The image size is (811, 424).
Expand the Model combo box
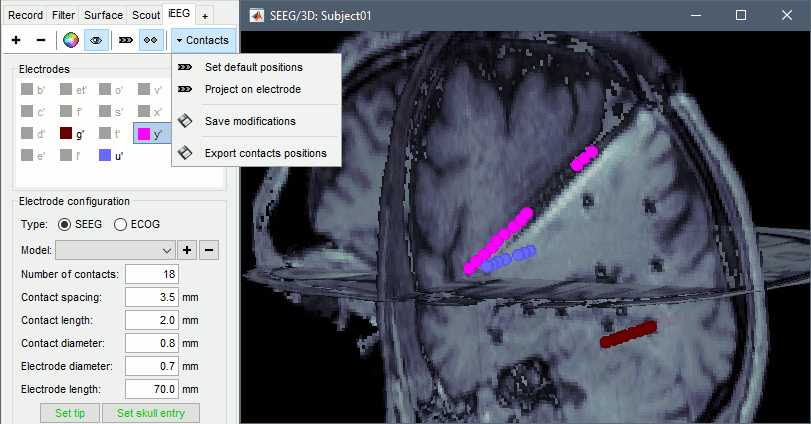[115, 249]
